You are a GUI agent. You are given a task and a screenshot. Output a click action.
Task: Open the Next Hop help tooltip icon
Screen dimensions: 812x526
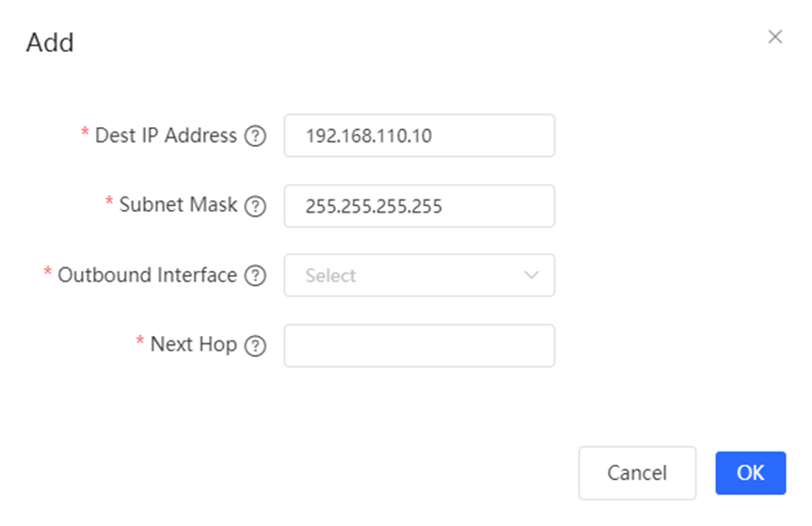pyautogui.click(x=254, y=345)
